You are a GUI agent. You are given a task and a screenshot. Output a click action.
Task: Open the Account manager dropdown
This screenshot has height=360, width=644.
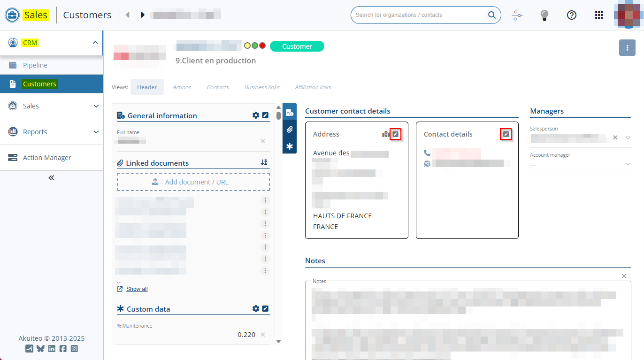(x=628, y=164)
